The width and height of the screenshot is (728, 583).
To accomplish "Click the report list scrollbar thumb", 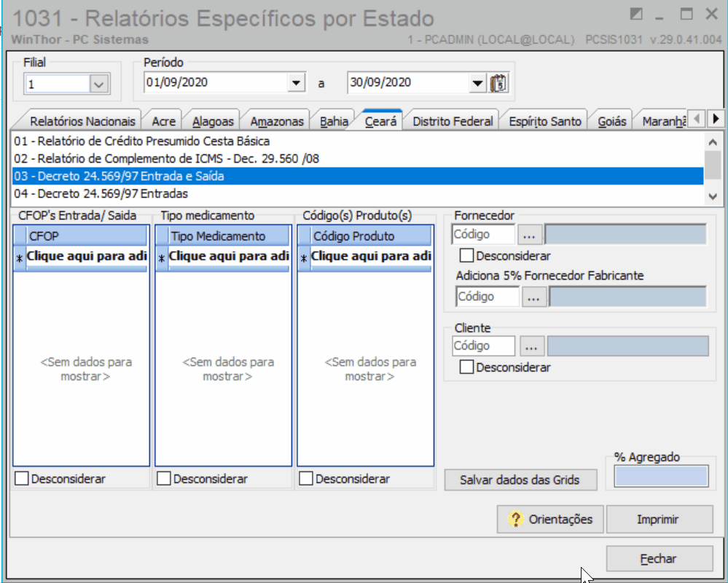I will click(x=713, y=164).
